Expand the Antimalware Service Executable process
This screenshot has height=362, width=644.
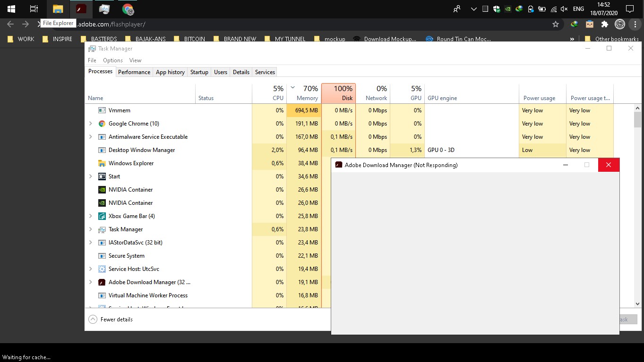pyautogui.click(x=91, y=137)
